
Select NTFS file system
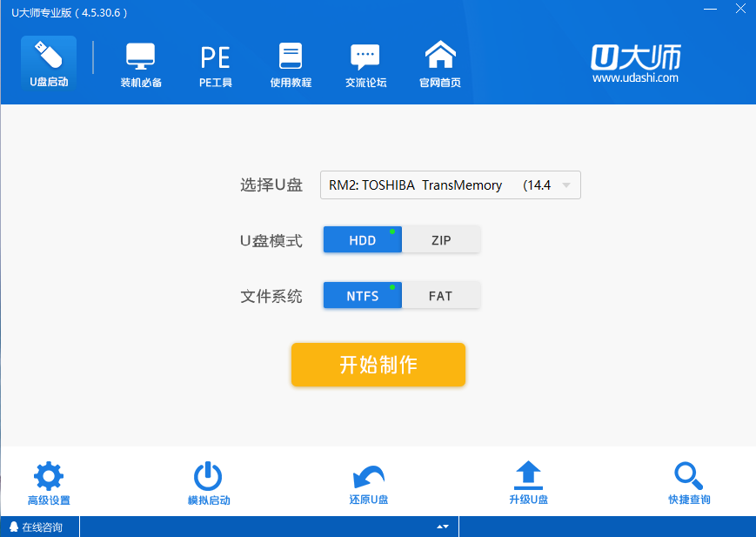tap(362, 295)
